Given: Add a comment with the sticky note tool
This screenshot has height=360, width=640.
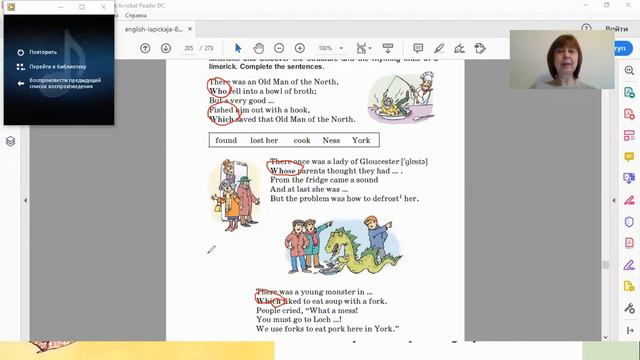Looking at the screenshot, I should (x=418, y=48).
